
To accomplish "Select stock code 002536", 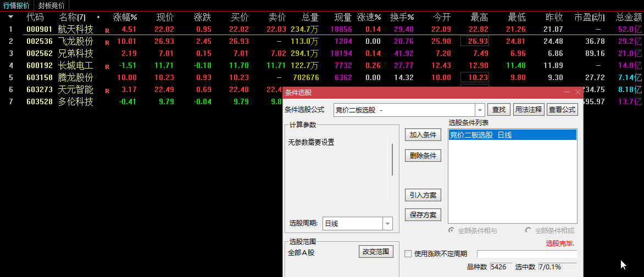I will (x=40, y=41).
